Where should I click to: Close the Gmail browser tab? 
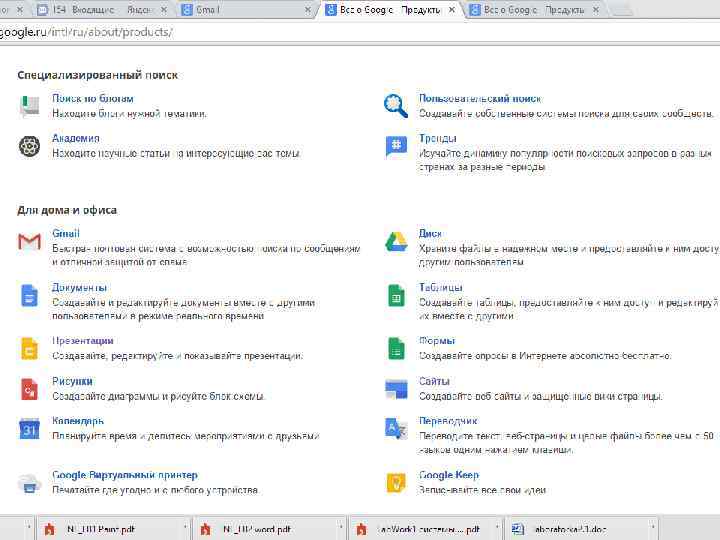[x=308, y=10]
